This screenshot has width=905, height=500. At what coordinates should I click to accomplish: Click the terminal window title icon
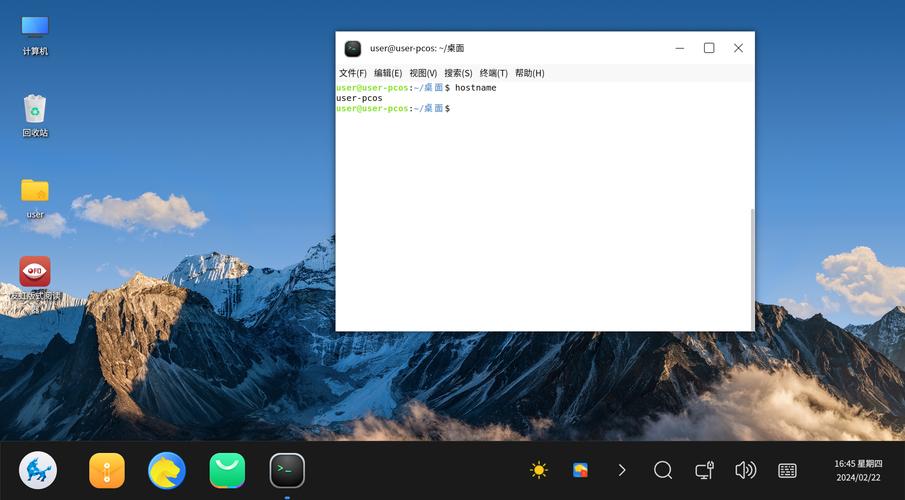click(x=353, y=48)
